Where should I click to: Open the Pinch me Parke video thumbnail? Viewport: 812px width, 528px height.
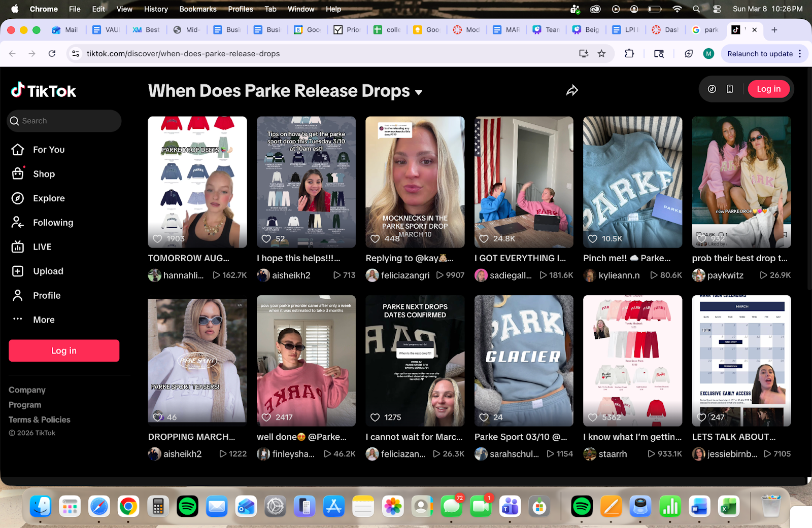(633, 182)
